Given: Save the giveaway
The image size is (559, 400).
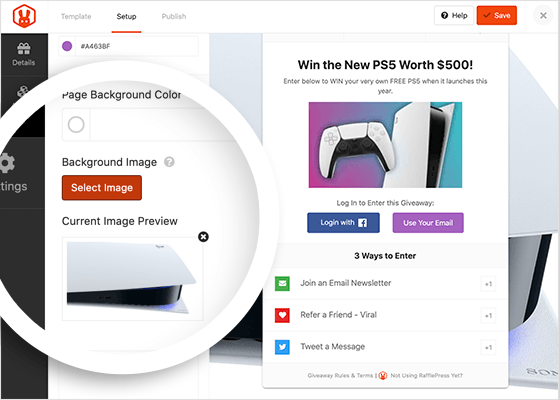Looking at the screenshot, I should pyautogui.click(x=497, y=15).
